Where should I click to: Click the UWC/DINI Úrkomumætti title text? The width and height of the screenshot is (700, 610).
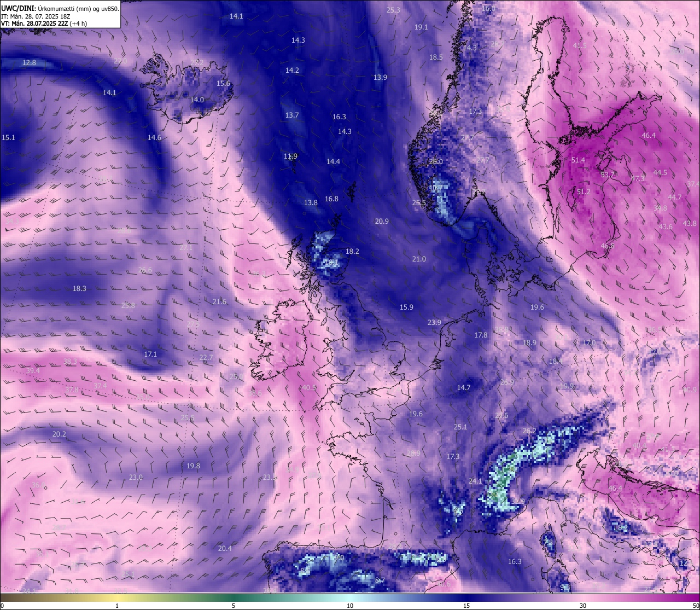click(60, 9)
